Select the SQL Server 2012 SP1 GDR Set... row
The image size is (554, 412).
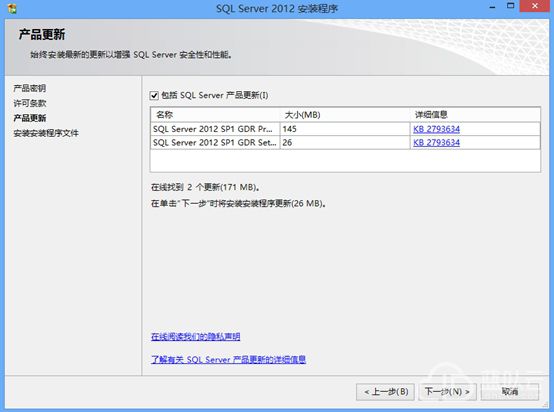(x=345, y=143)
